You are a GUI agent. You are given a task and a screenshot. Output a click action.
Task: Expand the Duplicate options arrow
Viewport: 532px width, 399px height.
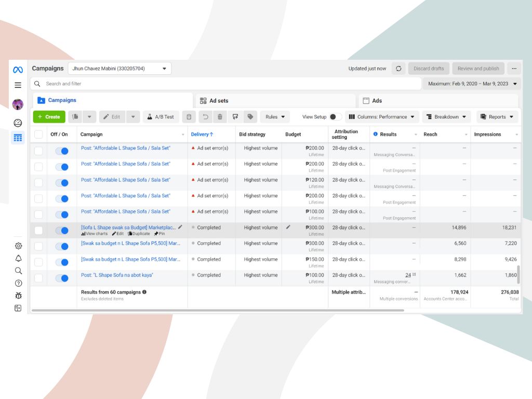[x=89, y=117]
